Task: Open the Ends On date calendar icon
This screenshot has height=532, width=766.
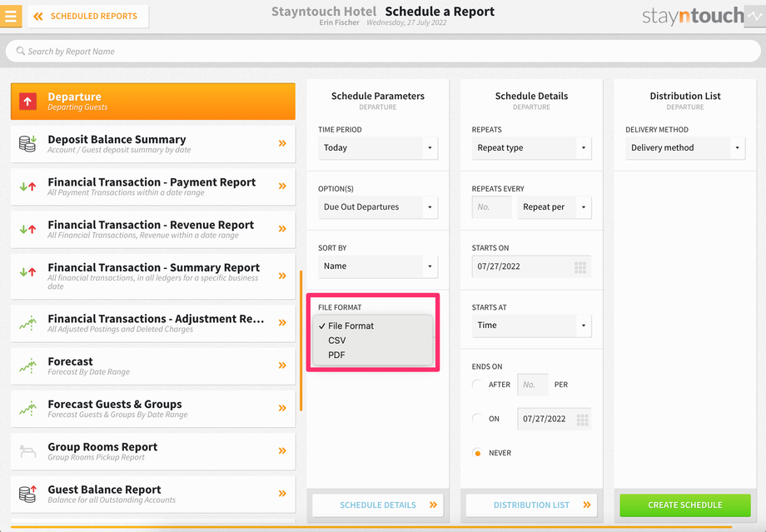Action: pyautogui.click(x=582, y=420)
